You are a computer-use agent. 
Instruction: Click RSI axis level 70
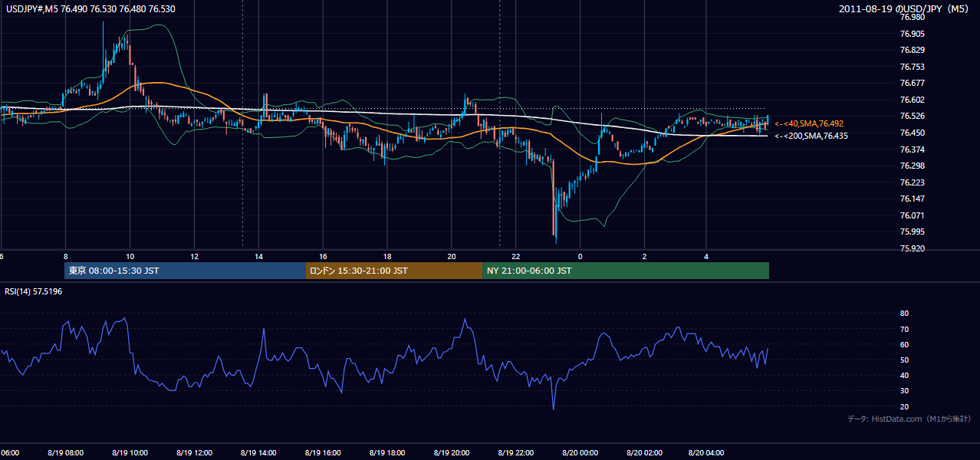point(905,329)
